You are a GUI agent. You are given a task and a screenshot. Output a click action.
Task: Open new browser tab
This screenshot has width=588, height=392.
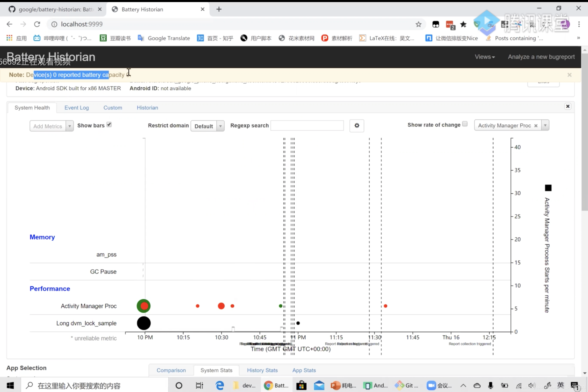coord(219,9)
